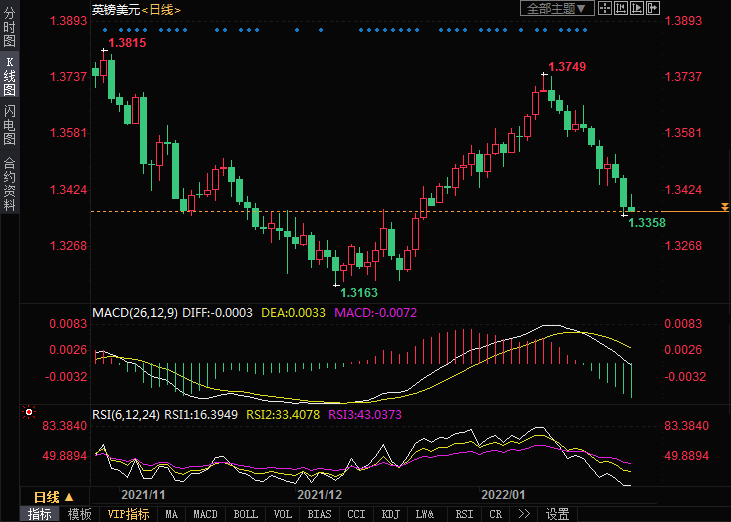
Task: Apply the KDJ indicator
Action: click(389, 514)
